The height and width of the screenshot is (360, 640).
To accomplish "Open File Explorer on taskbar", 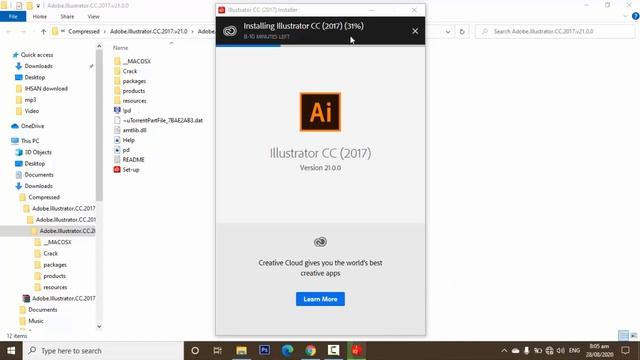I will (x=241, y=351).
